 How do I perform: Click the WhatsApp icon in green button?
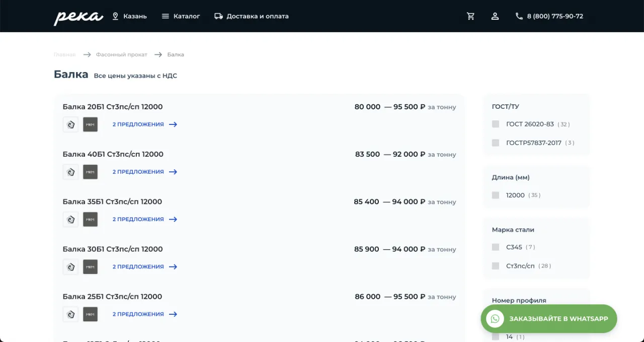coord(495,319)
